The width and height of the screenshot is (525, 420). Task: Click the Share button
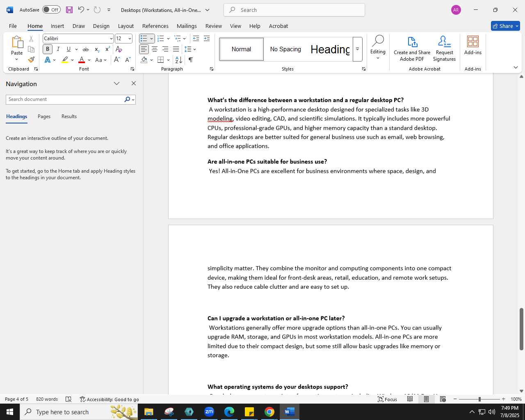coord(505,26)
